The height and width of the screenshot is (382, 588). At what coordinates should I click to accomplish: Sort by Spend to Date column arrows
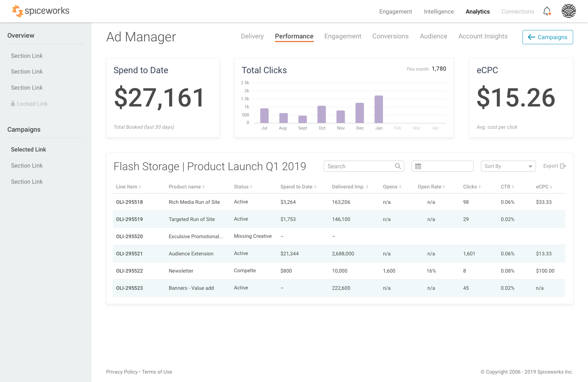315,187
